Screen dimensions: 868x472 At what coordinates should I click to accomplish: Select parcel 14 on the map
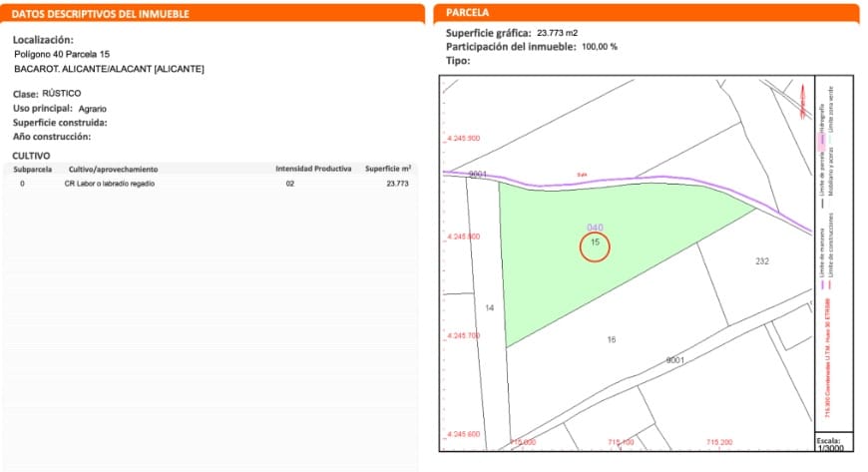[489, 308]
